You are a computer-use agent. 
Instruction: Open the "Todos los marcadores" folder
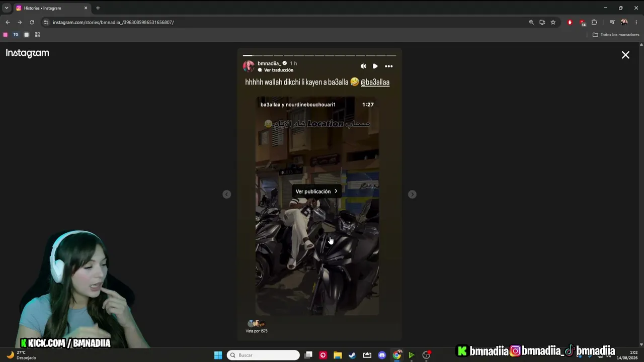(x=616, y=35)
